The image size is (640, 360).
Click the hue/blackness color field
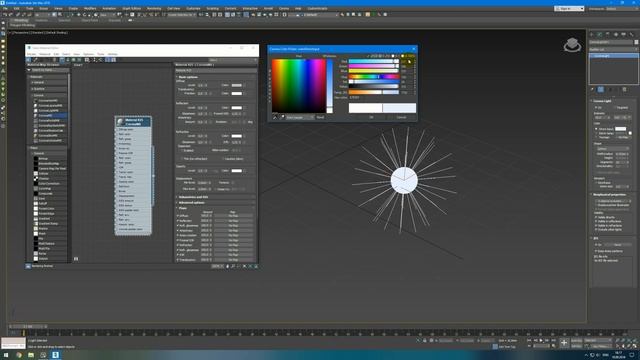(299, 86)
